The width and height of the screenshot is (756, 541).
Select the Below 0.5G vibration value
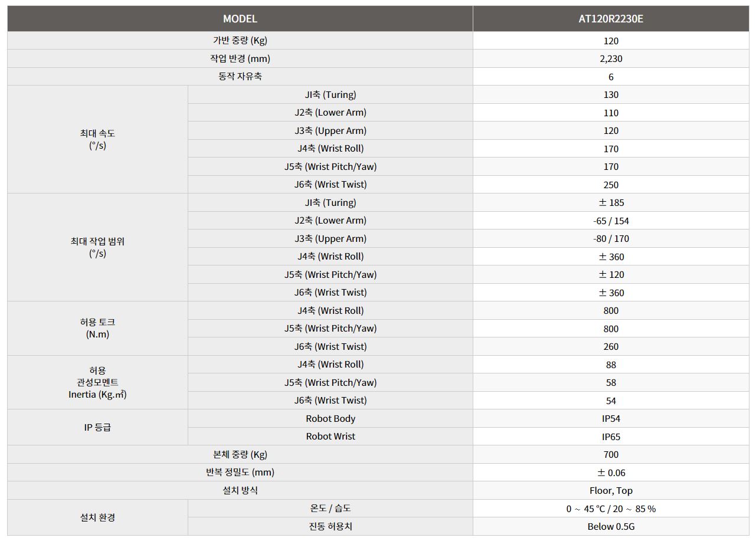pyautogui.click(x=611, y=527)
